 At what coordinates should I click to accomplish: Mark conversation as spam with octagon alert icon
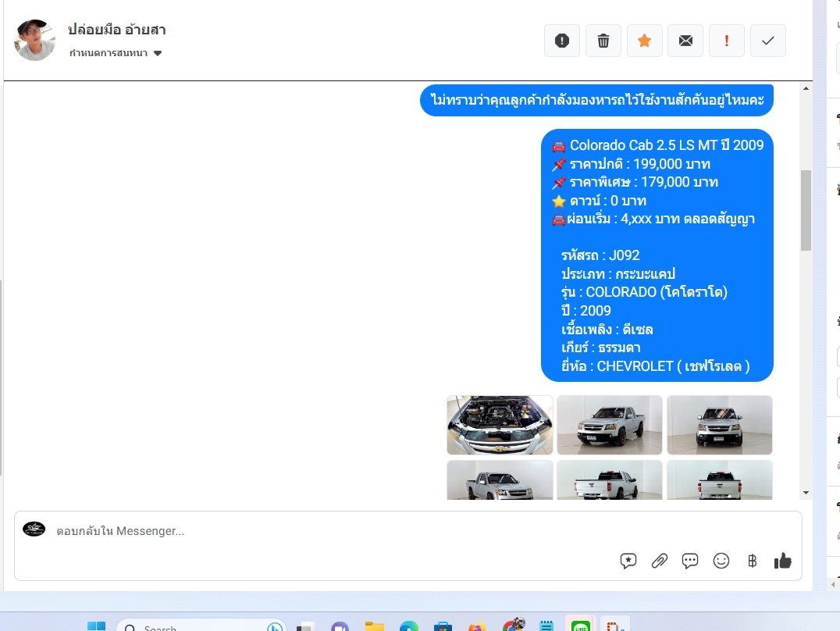coord(561,41)
